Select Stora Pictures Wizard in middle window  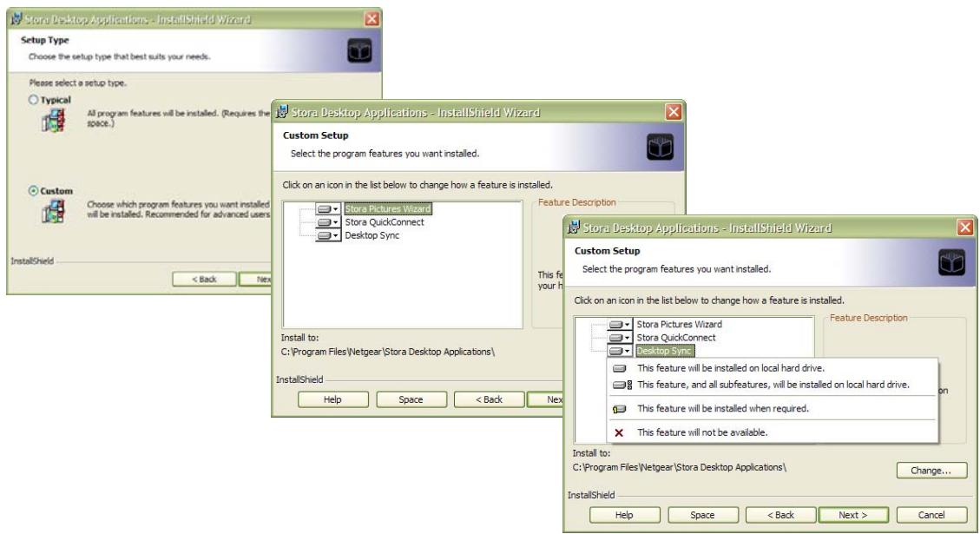pos(387,209)
